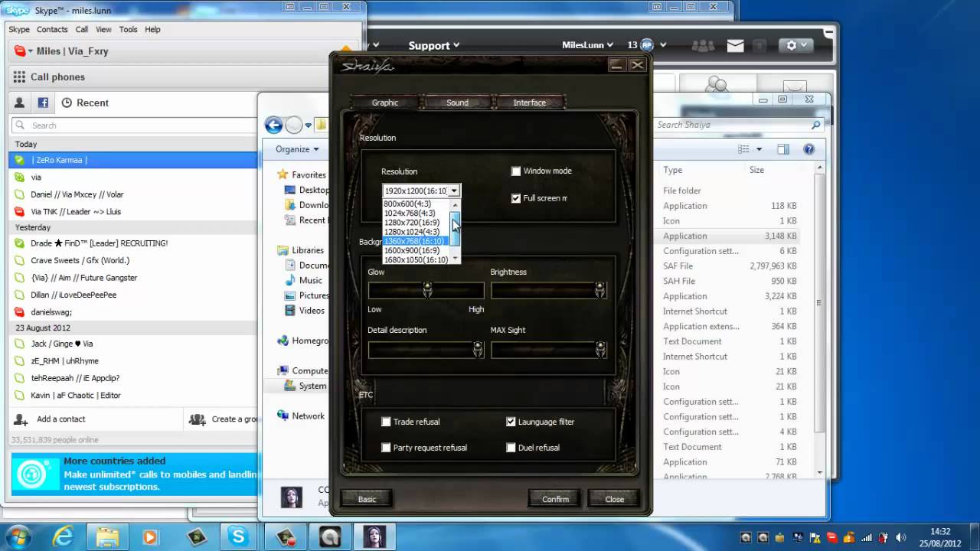Enable the Duel refusal checkbox
Image resolution: width=980 pixels, height=551 pixels.
[x=511, y=448]
